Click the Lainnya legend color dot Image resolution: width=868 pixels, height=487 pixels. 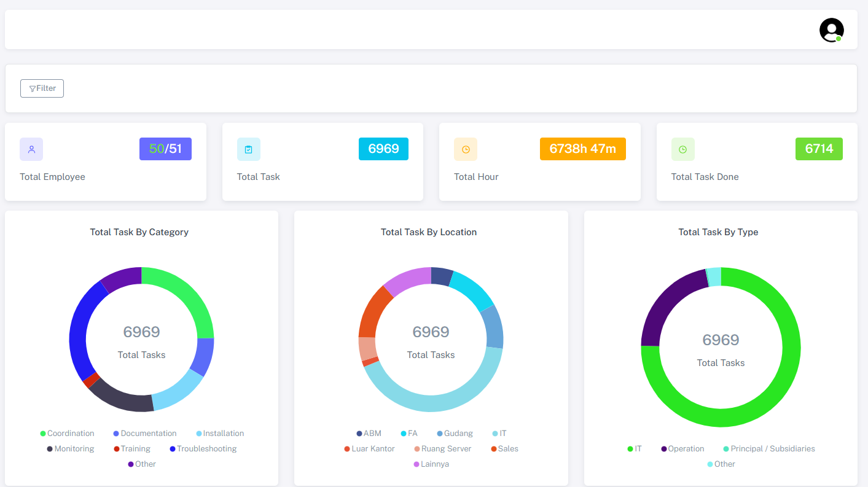pyautogui.click(x=417, y=464)
